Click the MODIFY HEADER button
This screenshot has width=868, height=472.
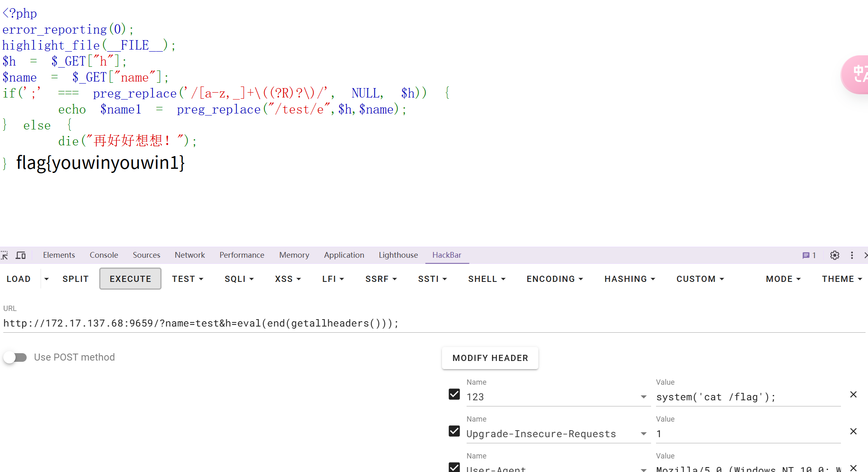[x=490, y=358]
